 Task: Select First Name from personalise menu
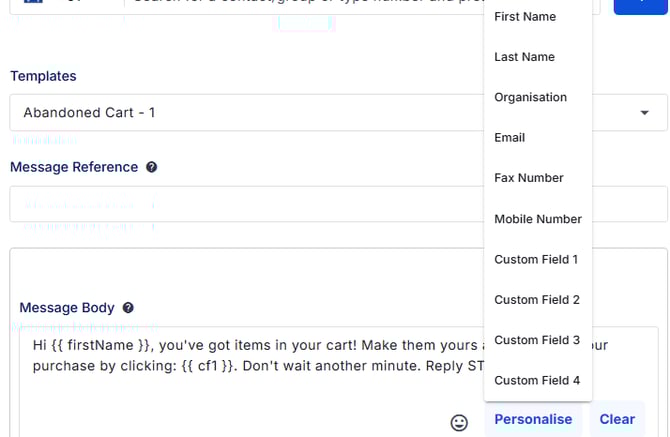point(525,17)
